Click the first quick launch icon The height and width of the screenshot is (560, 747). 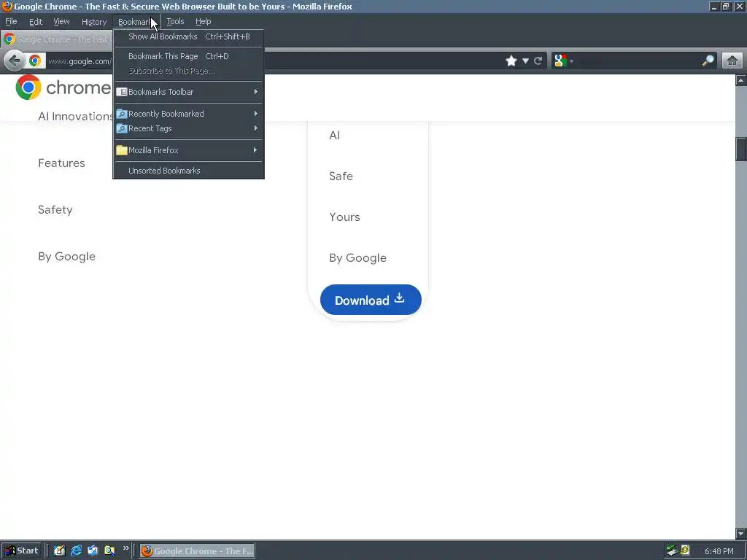click(x=60, y=551)
